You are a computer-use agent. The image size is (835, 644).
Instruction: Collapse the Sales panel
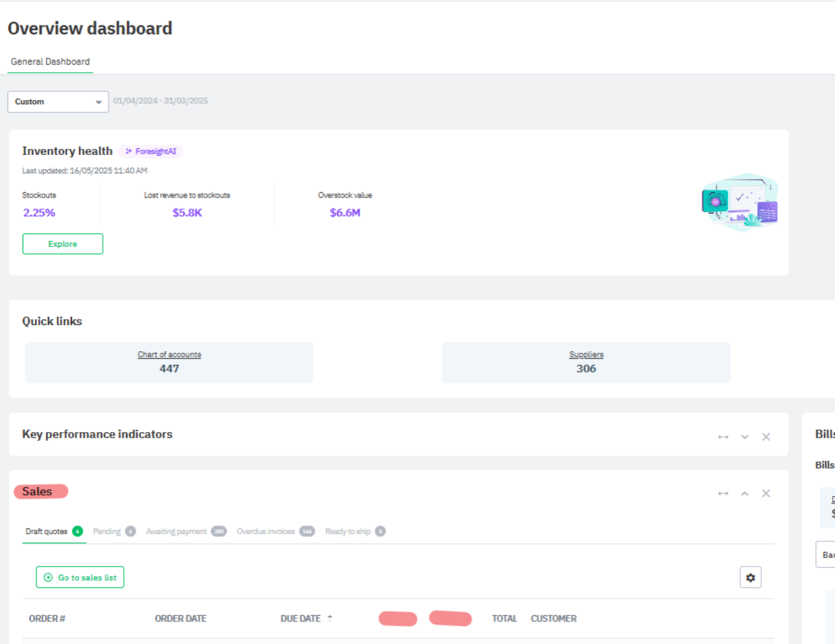tap(745, 493)
